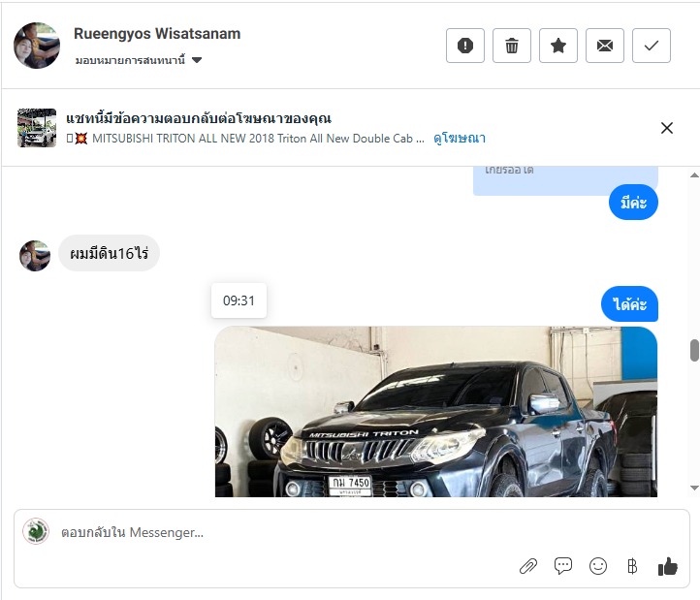Open Rueengyos Wisatsanam profile picture
The height and width of the screenshot is (600, 700).
[37, 46]
